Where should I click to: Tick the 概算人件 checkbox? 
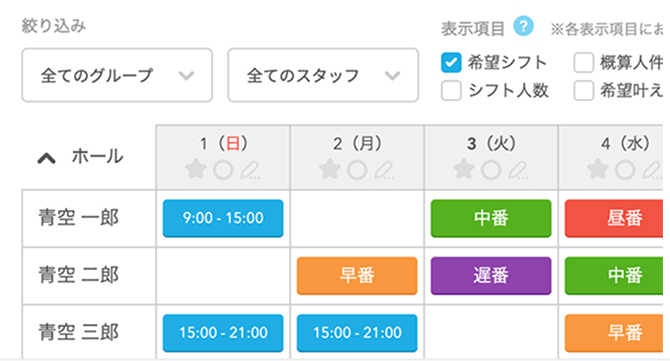click(x=584, y=63)
